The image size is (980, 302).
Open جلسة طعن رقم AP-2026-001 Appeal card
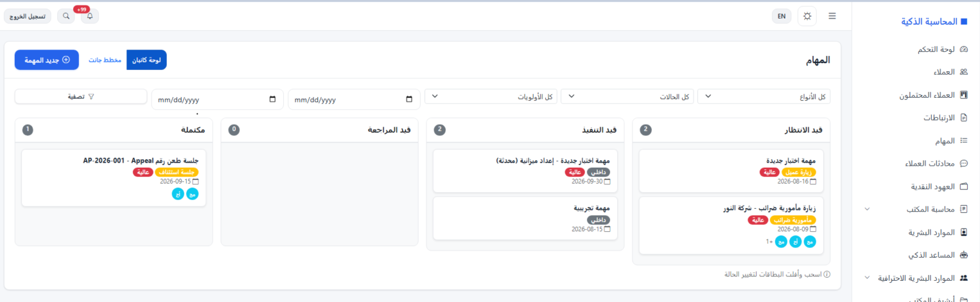(114, 178)
